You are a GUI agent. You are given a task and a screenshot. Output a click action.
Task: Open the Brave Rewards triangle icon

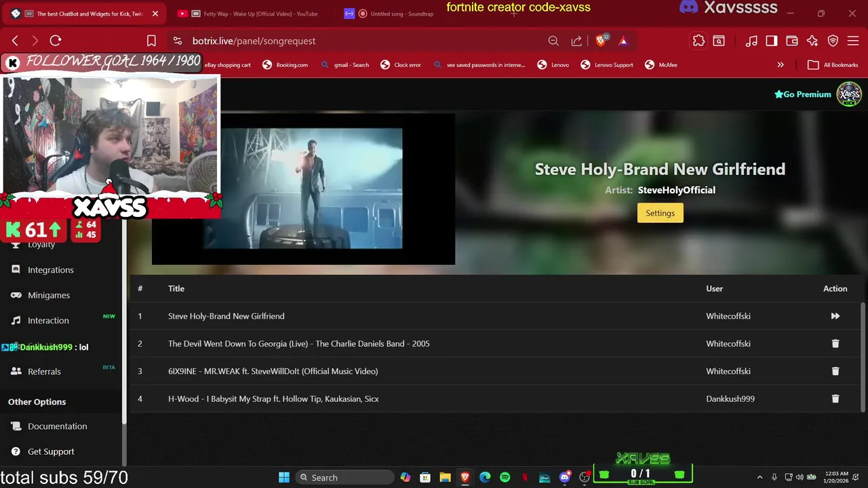pos(623,41)
